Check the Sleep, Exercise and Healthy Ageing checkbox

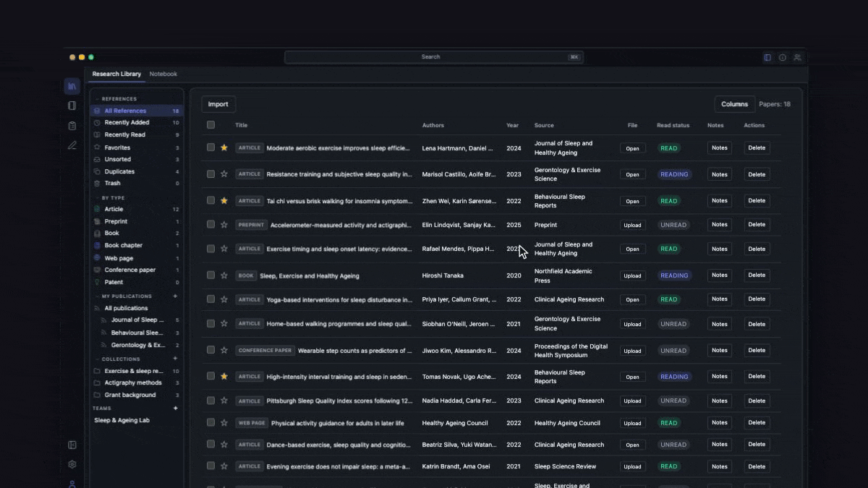[210, 275]
